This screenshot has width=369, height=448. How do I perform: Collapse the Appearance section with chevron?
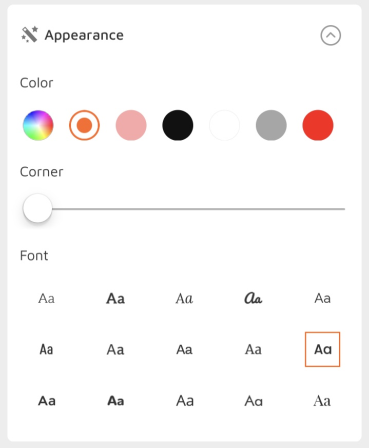tap(330, 35)
